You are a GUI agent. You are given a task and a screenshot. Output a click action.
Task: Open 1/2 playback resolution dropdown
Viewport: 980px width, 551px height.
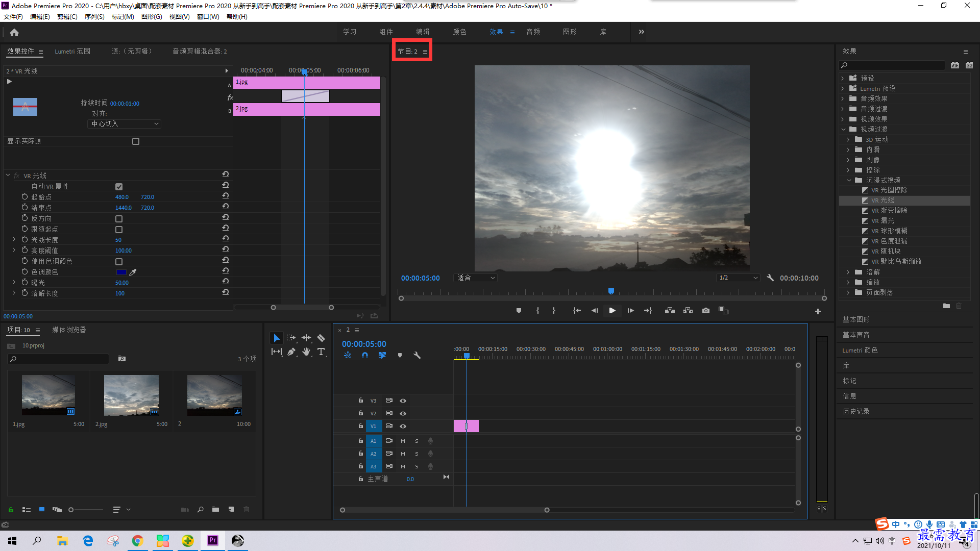pyautogui.click(x=738, y=278)
